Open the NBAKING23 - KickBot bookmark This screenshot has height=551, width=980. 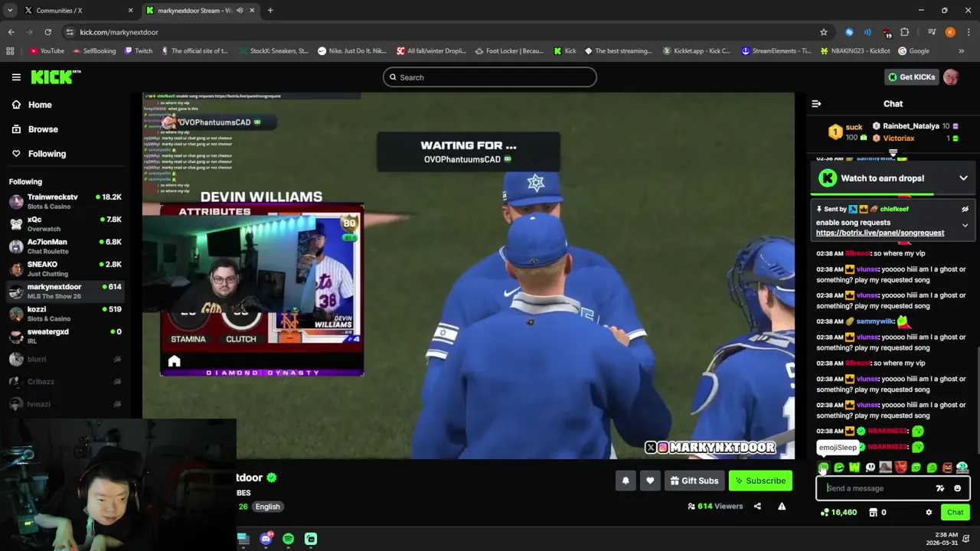pyautogui.click(x=854, y=51)
